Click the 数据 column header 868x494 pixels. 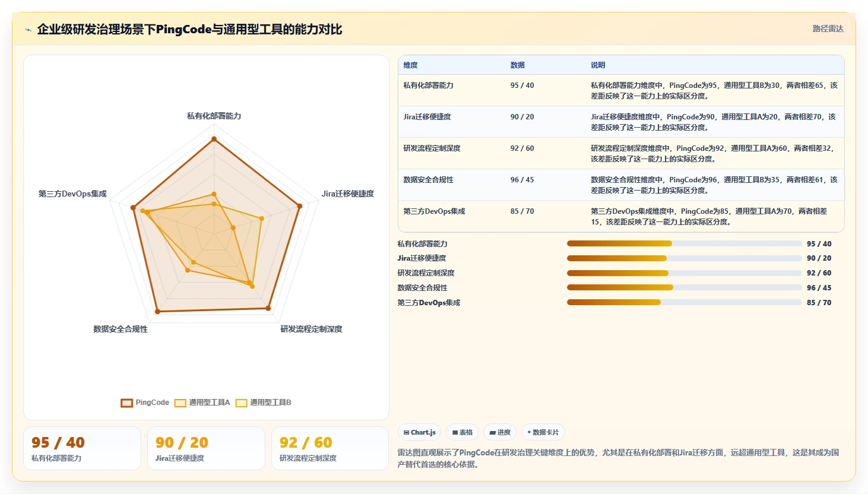pos(518,65)
